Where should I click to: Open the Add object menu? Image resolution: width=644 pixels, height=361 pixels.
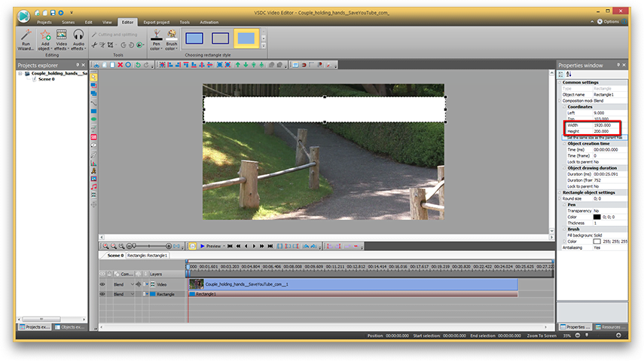[44, 40]
